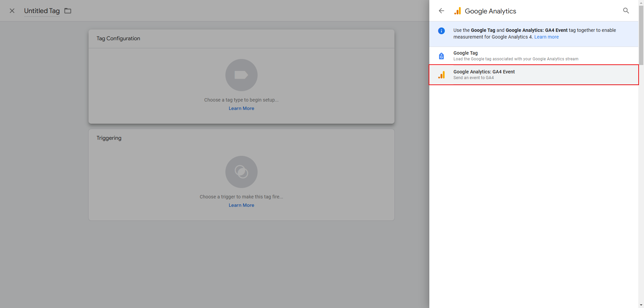The height and width of the screenshot is (308, 644).
Task: Edit the Untitled Tag name field
Action: pyautogui.click(x=42, y=11)
